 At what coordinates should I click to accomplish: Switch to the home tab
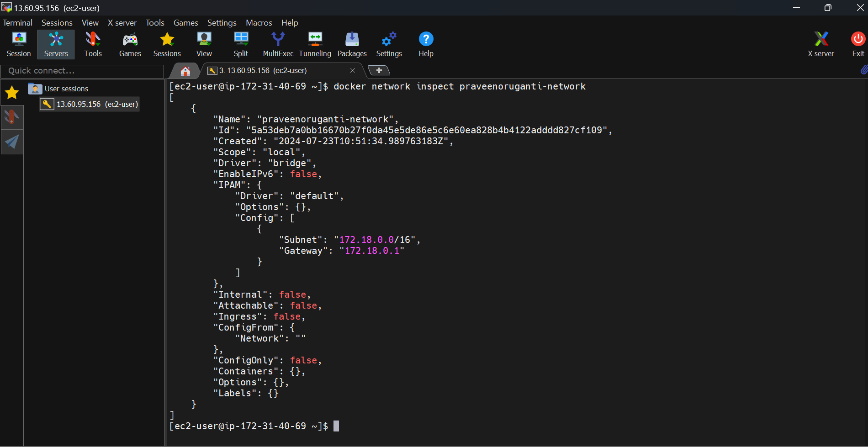click(x=185, y=71)
